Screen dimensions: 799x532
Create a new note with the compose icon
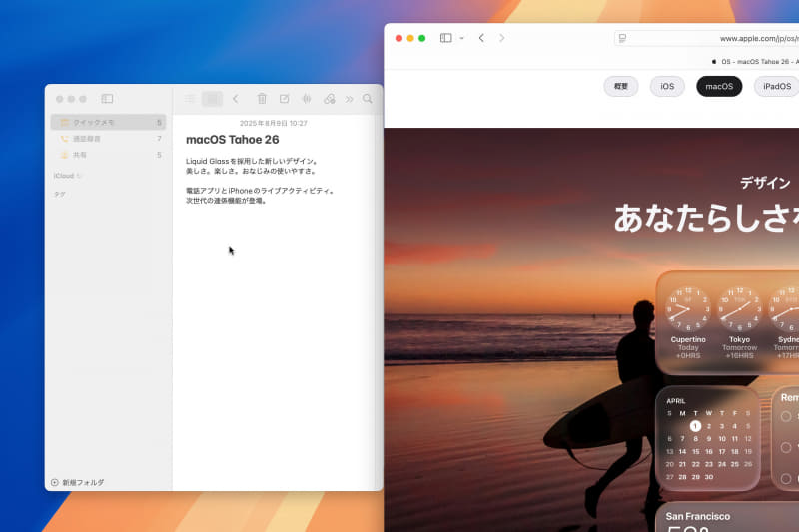284,98
